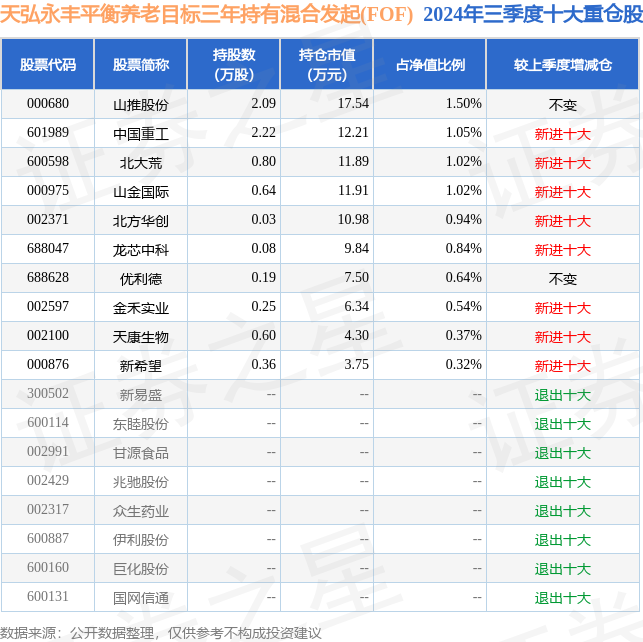Click 中国重工 market value 12.21
643x642 pixels.
click(353, 133)
